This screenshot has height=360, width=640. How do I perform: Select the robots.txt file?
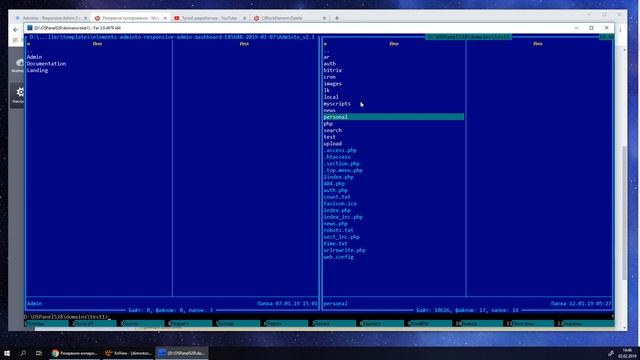coord(338,230)
